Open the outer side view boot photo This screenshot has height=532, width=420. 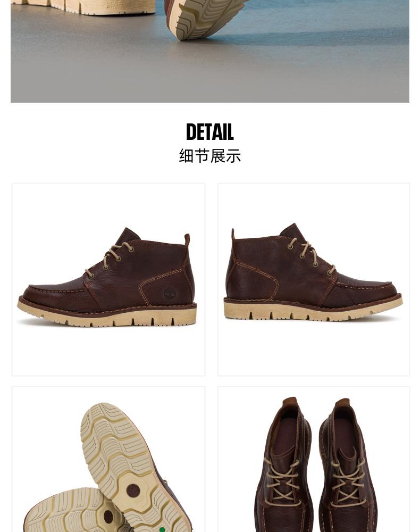[108, 279]
